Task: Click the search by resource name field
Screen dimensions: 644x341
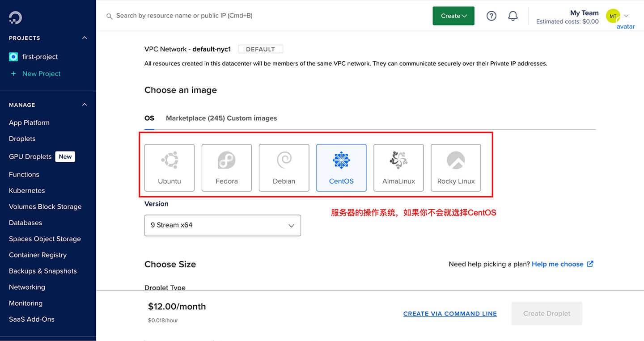Action: [x=184, y=16]
